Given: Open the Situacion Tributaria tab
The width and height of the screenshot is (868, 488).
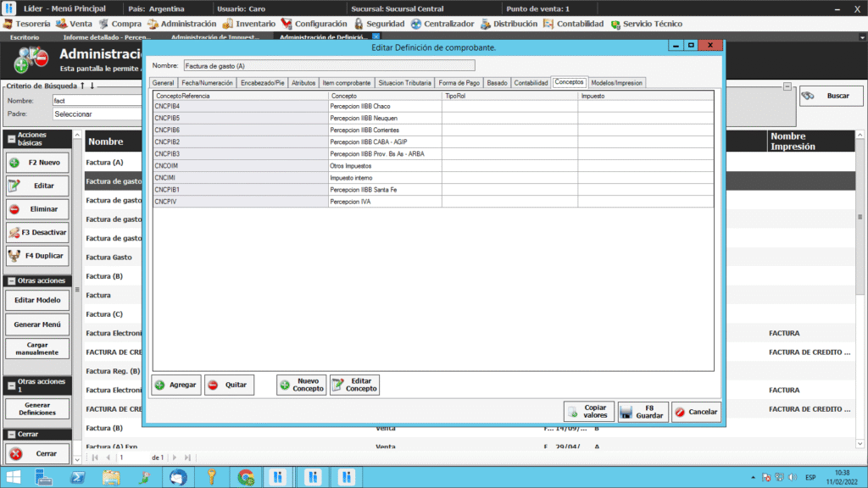Looking at the screenshot, I should pyautogui.click(x=404, y=83).
